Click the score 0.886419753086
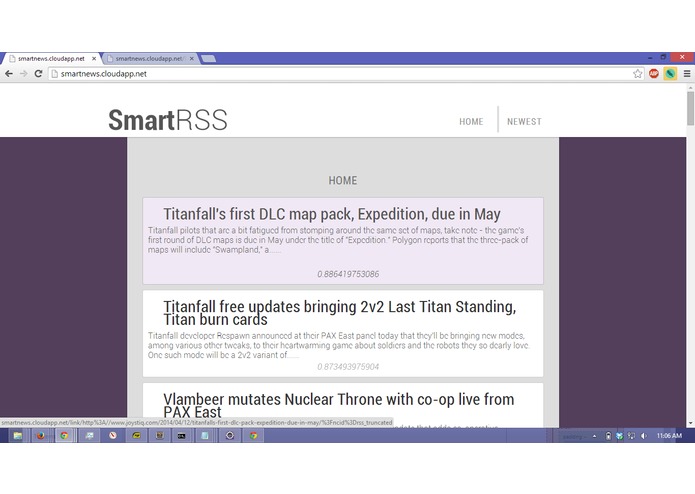The height and width of the screenshot is (494, 695). 348,274
